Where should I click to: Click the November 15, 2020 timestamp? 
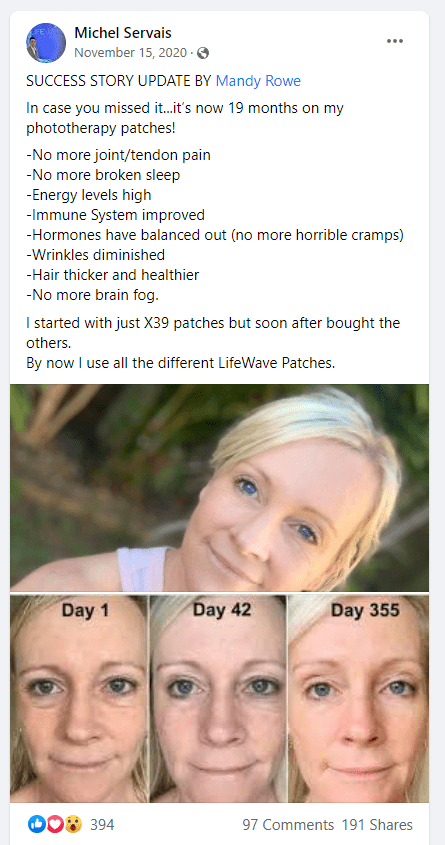131,53
